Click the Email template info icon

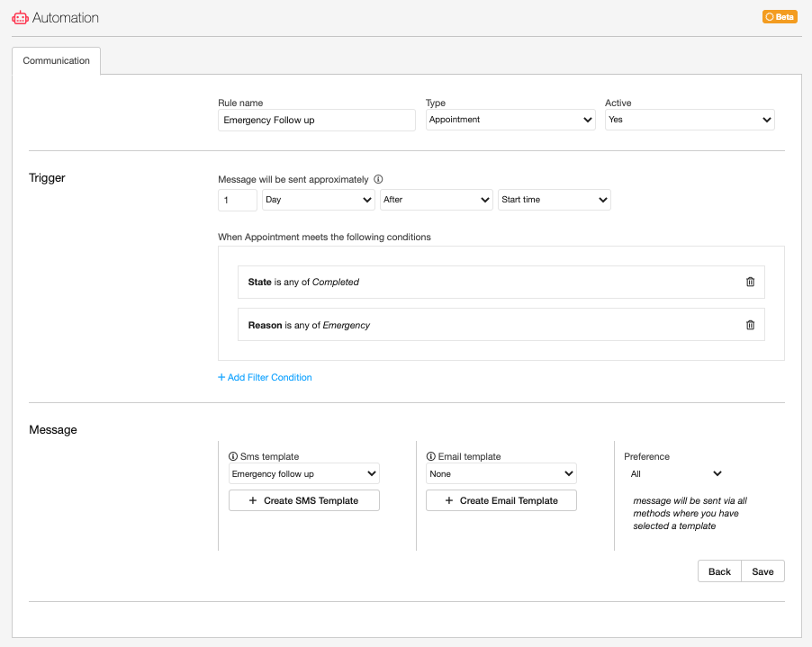(431, 456)
